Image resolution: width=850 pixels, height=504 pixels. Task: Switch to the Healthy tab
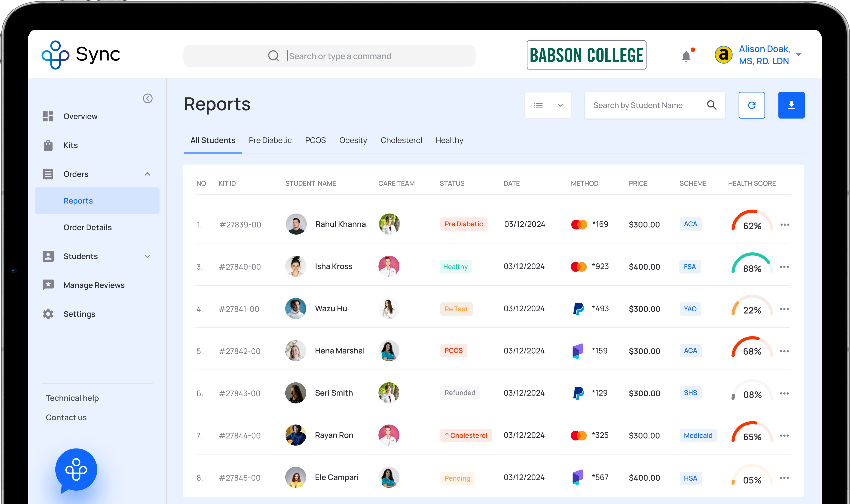pos(449,140)
